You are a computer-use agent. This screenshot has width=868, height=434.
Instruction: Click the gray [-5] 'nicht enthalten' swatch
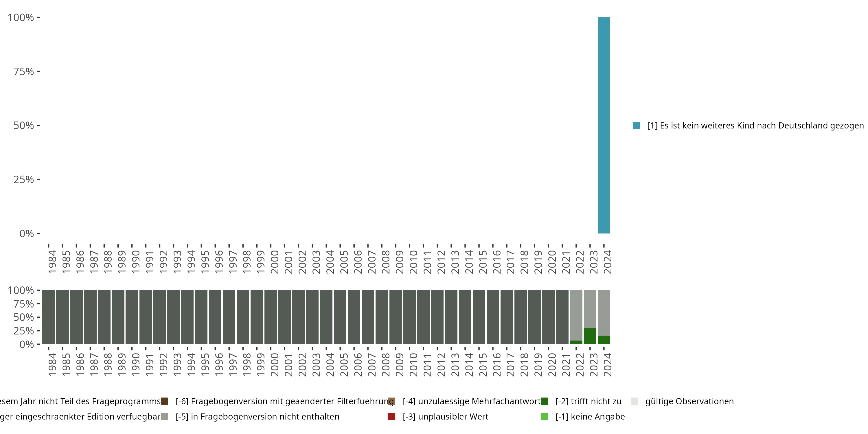point(164,416)
